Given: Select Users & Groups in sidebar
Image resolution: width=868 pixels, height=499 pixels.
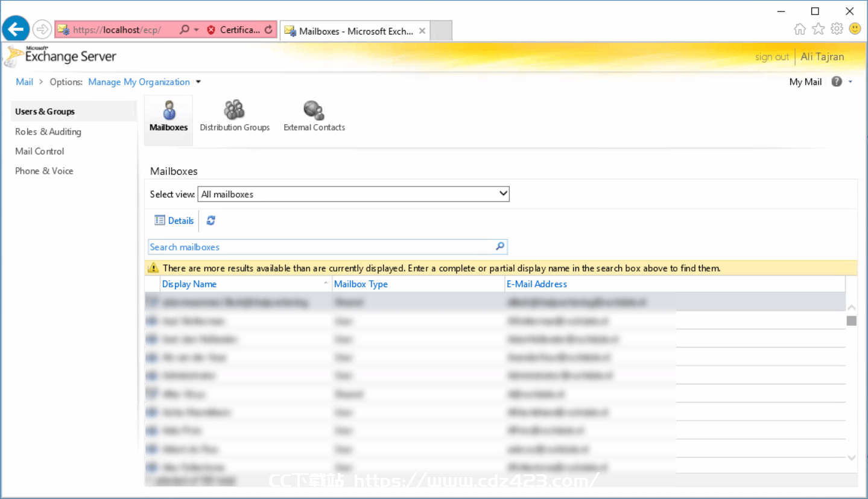Looking at the screenshot, I should point(74,112).
